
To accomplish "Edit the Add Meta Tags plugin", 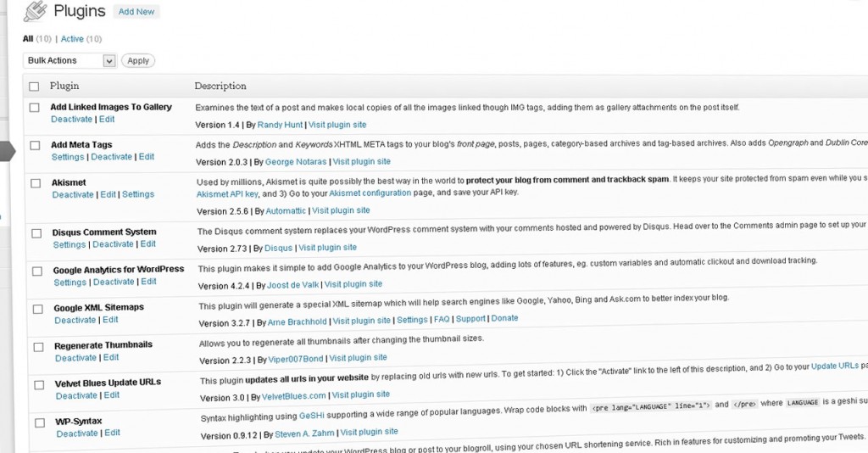I will 146,157.
